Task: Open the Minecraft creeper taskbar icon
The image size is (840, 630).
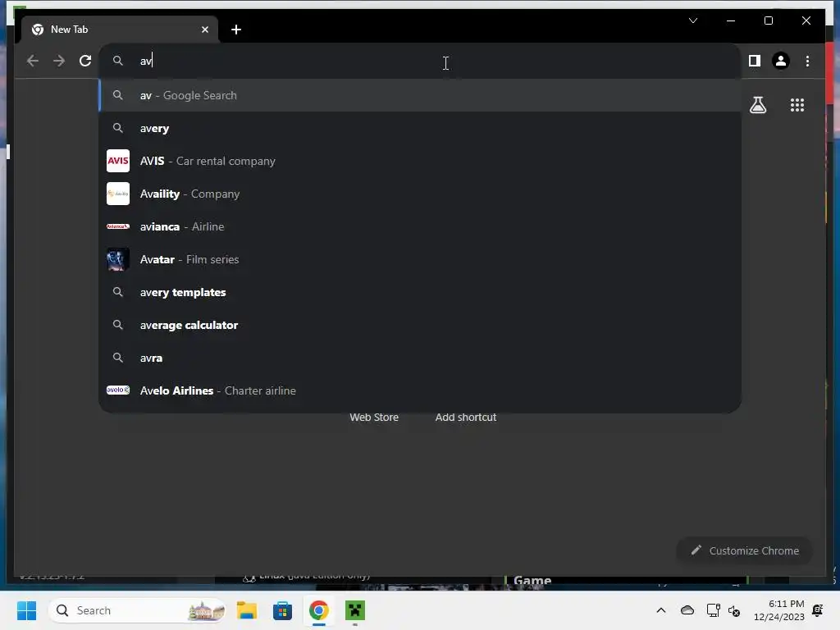Action: pyautogui.click(x=354, y=610)
